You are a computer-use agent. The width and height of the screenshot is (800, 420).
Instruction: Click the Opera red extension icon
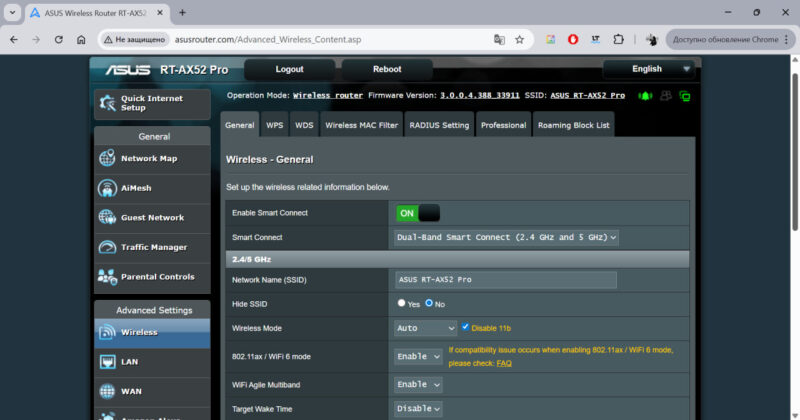coord(573,39)
